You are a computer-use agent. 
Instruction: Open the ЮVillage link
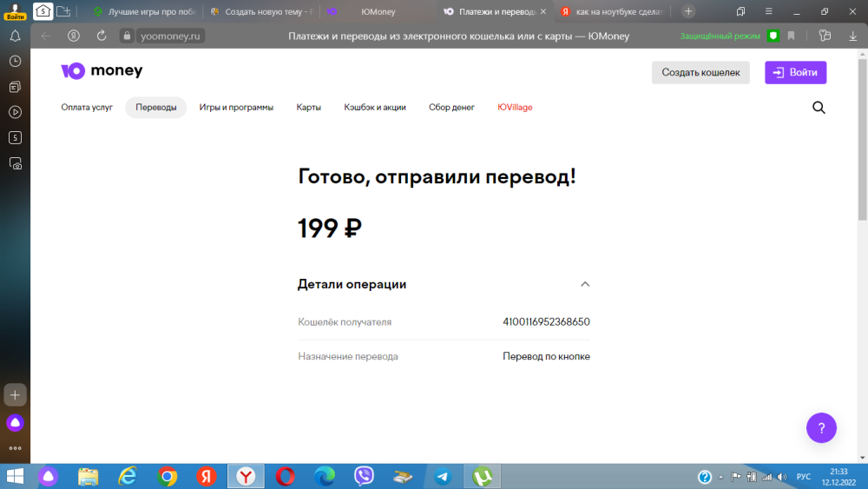(515, 108)
